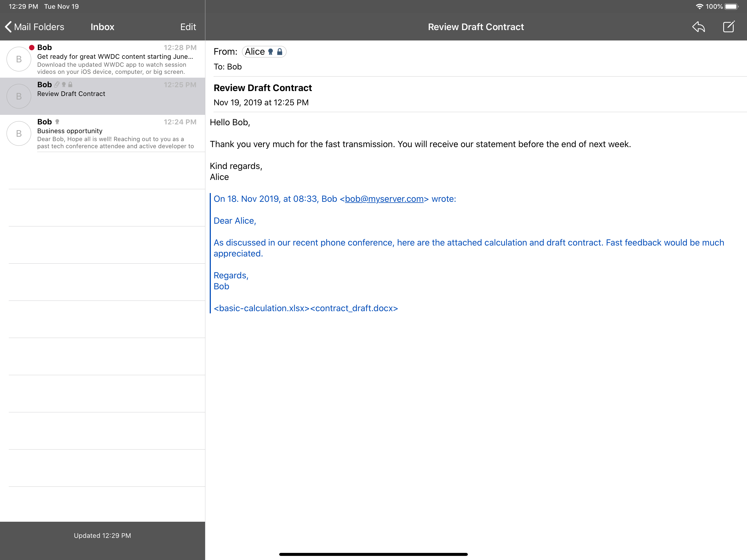The image size is (747, 560).
Task: Click the attachment paperclip icon on Review Draft Contract
Action: click(x=57, y=84)
